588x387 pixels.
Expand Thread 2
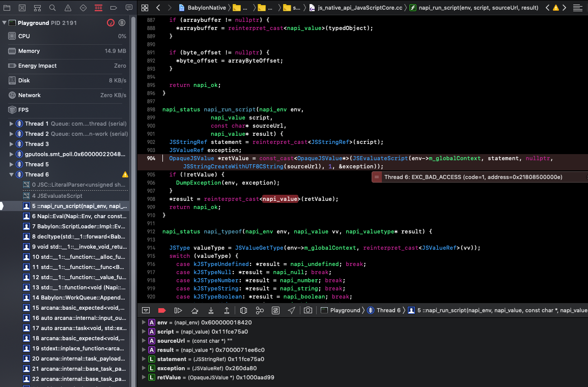click(11, 134)
